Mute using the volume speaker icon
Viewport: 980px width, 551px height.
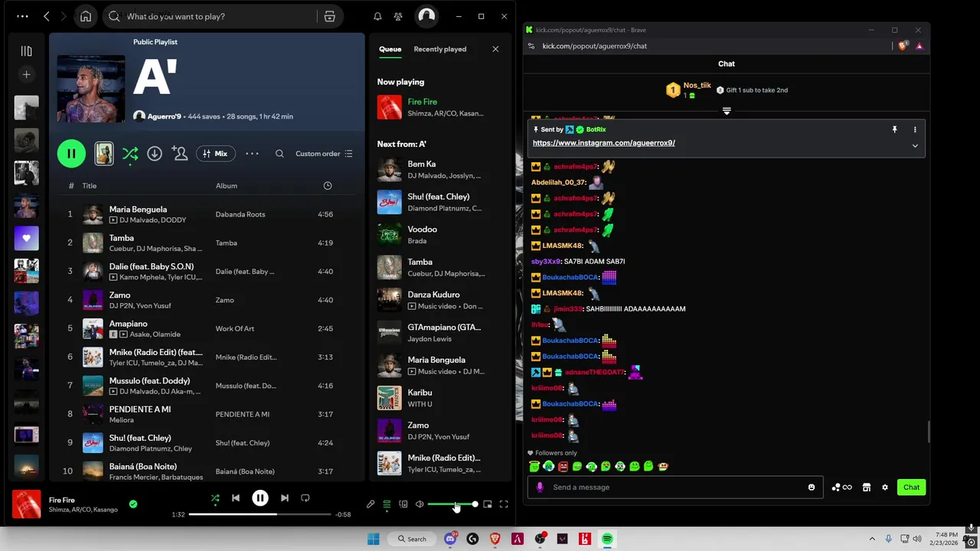420,504
